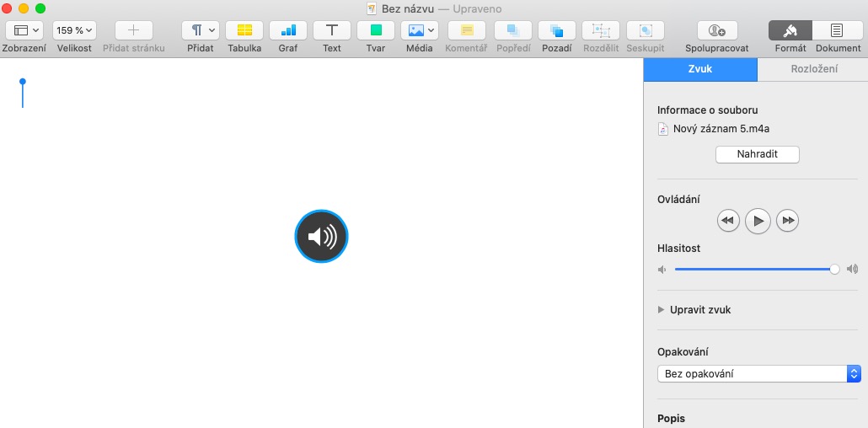The height and width of the screenshot is (428, 868).
Task: Click the blue text cursor marker on page
Action: pos(23,93)
